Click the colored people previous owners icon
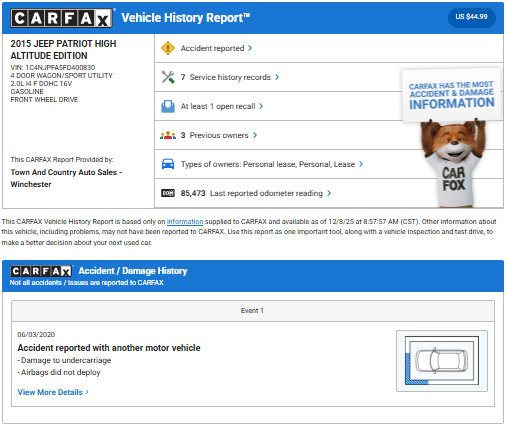Image resolution: width=506 pixels, height=426 pixels. (168, 135)
